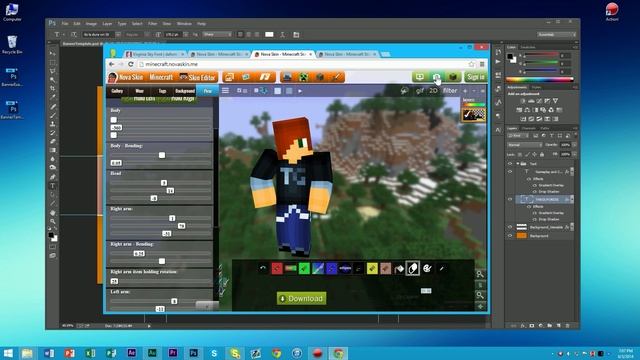Toggle Gradient Overlay on the selected text layer
Viewport: 640px width, 360px height.
tap(535, 213)
